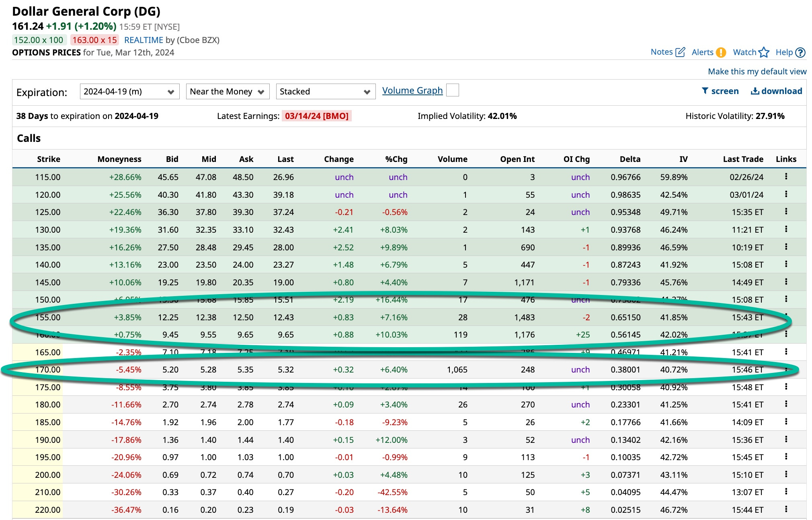The height and width of the screenshot is (520, 812).
Task: Open links menu for 180.00 strike row
Action: coord(786,404)
